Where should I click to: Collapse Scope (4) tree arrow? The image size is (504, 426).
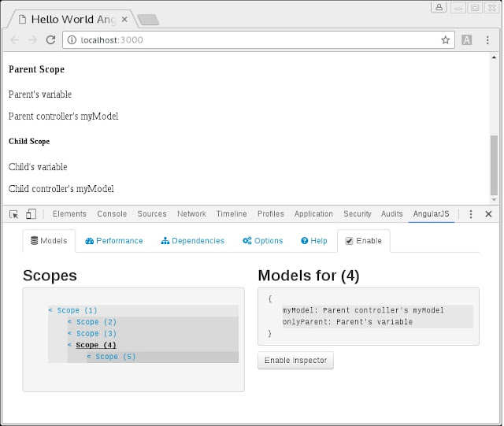tap(70, 345)
